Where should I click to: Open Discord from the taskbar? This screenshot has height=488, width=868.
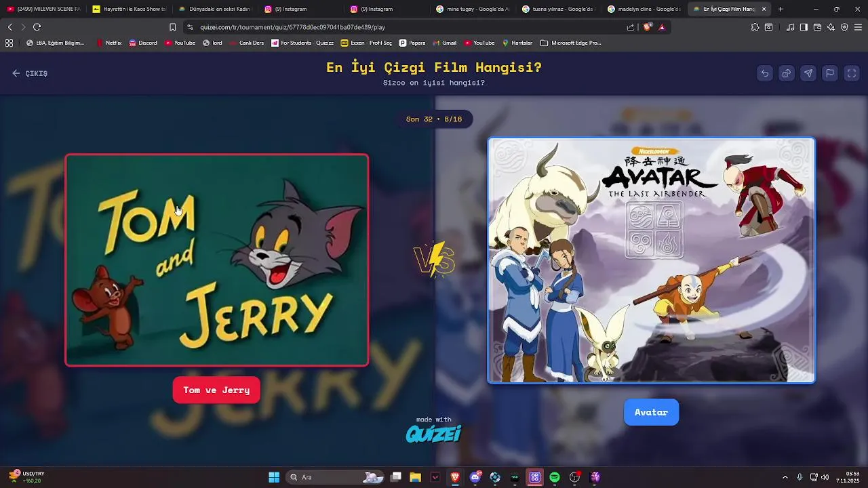tap(475, 477)
